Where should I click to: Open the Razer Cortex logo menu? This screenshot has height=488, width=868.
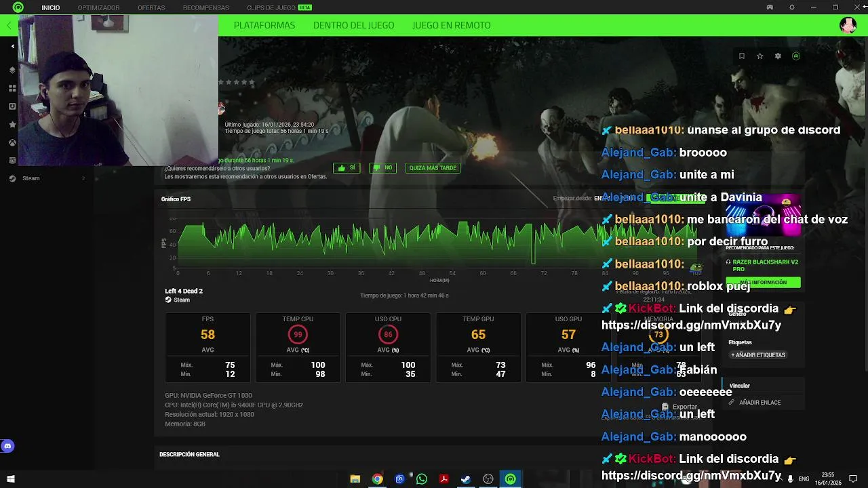18,7
